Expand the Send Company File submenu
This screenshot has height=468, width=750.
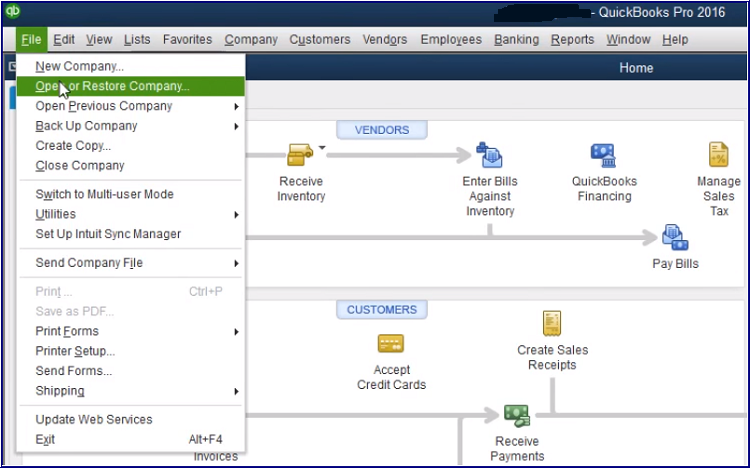(131, 263)
